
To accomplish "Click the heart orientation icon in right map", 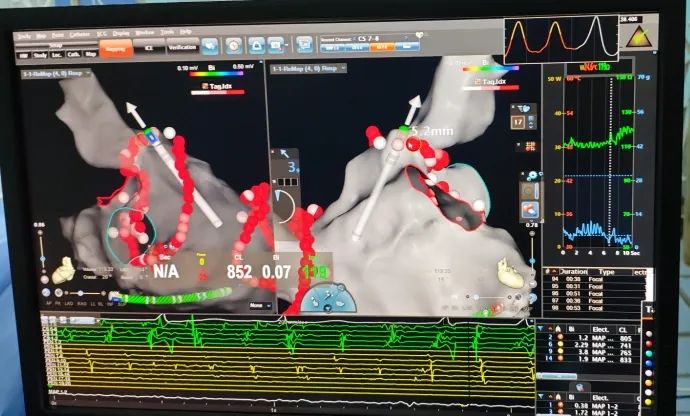I will 511,274.
